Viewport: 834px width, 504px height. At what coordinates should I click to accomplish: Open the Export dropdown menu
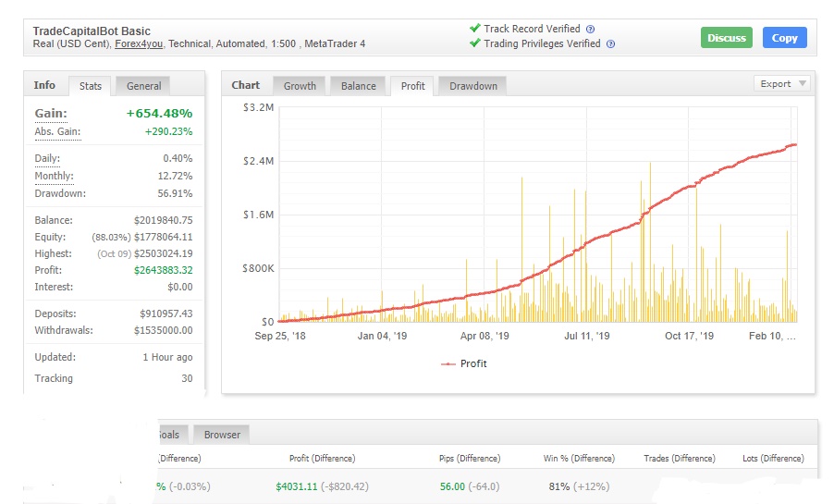click(782, 84)
